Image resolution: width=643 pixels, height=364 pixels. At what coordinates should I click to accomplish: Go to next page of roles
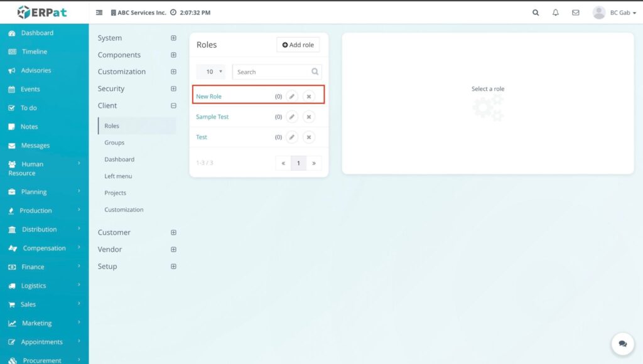pos(313,163)
